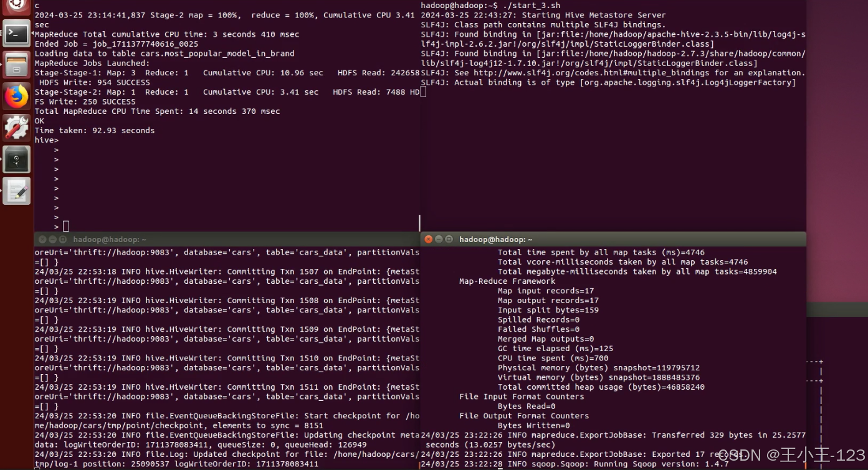Click 'Total time spent by all map tasks' line

(601, 253)
